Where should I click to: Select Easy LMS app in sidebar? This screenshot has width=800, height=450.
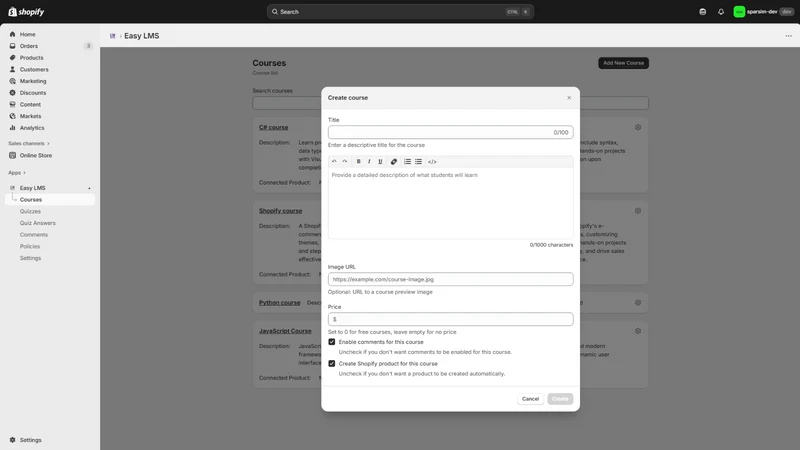tap(33, 188)
